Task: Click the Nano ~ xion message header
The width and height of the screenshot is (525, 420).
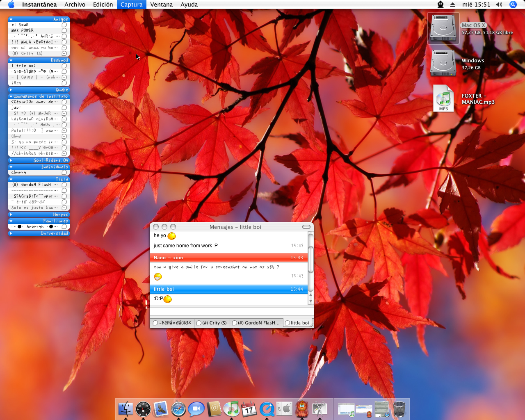Action: tap(228, 258)
